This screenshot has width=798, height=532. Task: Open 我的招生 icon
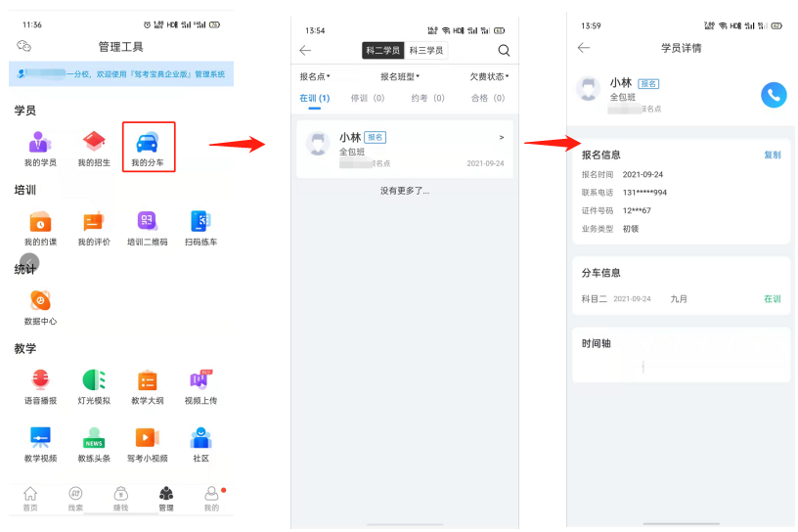tap(94, 148)
